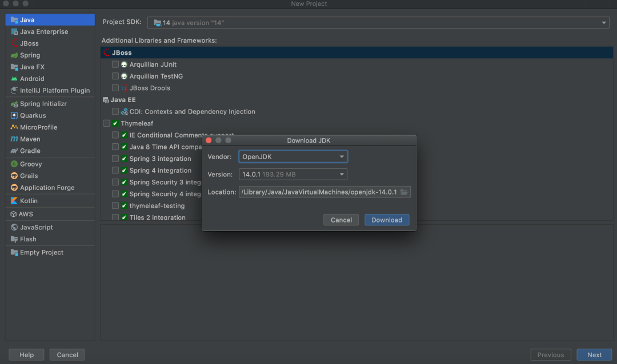
Task: Check the JBoss Drools library
Action: [x=115, y=88]
